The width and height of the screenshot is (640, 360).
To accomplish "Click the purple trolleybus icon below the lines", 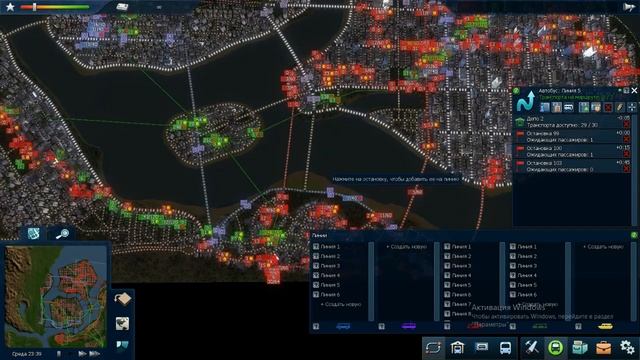I will click(409, 326).
